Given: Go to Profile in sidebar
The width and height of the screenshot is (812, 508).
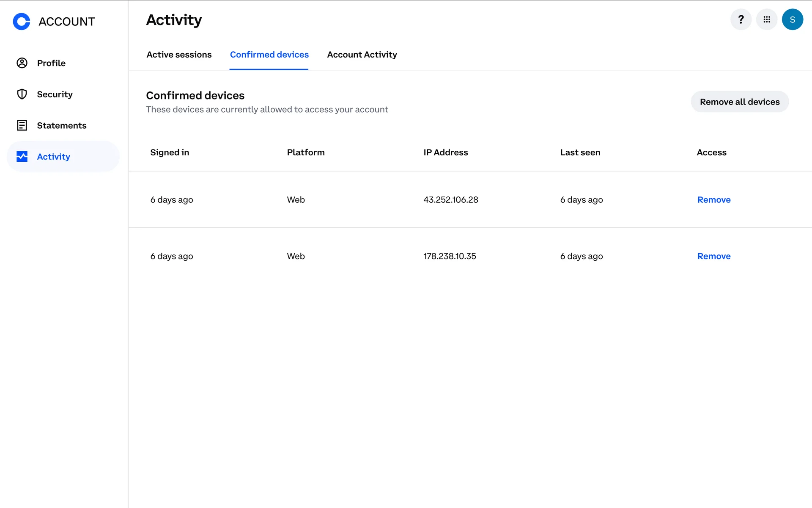Looking at the screenshot, I should tap(51, 63).
